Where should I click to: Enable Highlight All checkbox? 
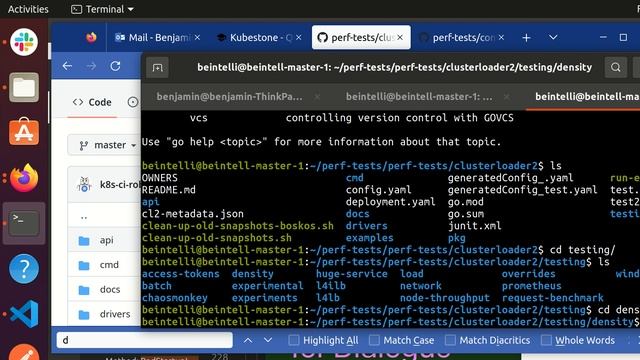pyautogui.click(x=294, y=340)
